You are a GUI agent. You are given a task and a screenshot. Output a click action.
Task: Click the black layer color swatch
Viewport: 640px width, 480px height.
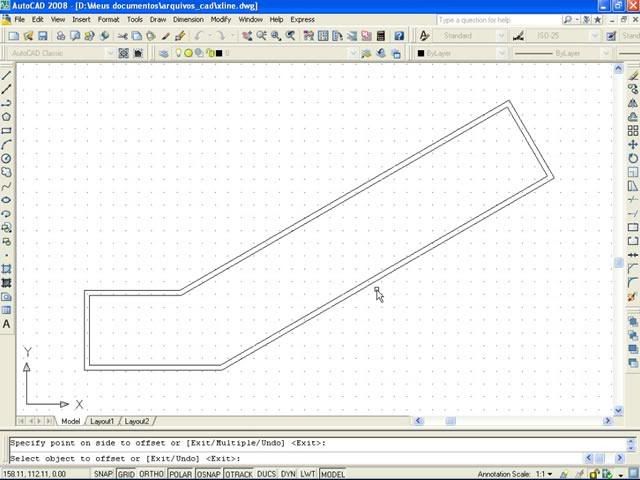tap(219, 53)
